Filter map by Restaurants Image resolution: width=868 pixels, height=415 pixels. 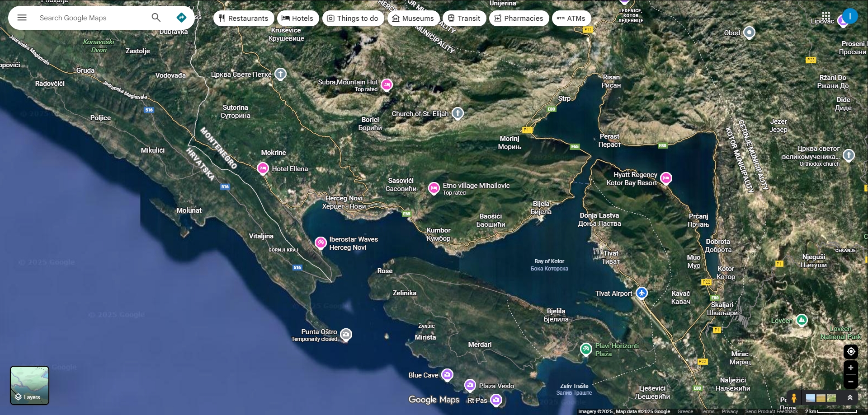[243, 18]
